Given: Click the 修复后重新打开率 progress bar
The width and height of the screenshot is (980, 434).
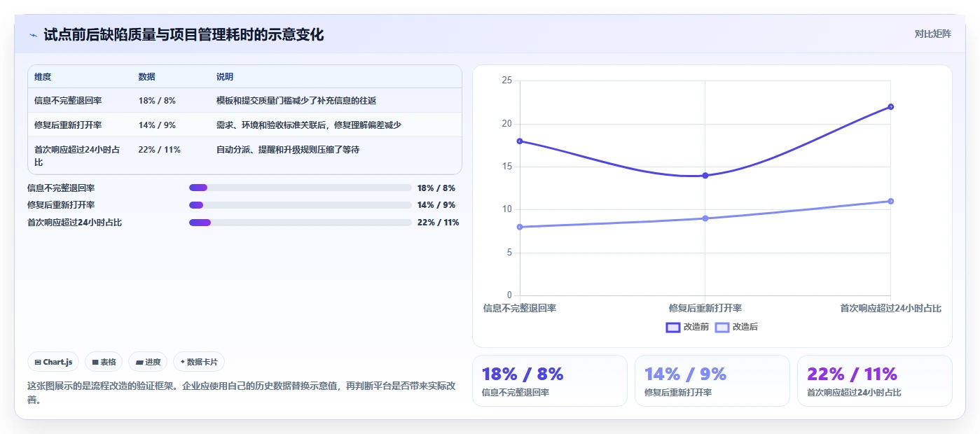Looking at the screenshot, I should [x=301, y=205].
